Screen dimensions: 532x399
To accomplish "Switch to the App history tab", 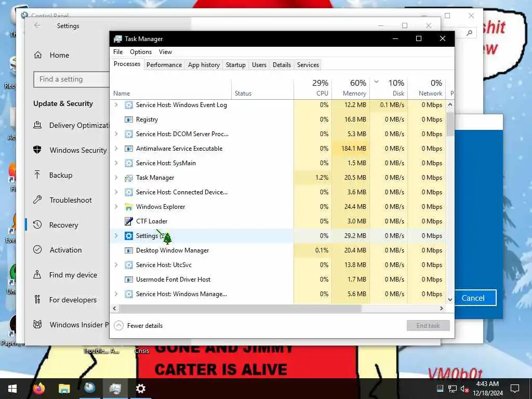I will point(204,65).
